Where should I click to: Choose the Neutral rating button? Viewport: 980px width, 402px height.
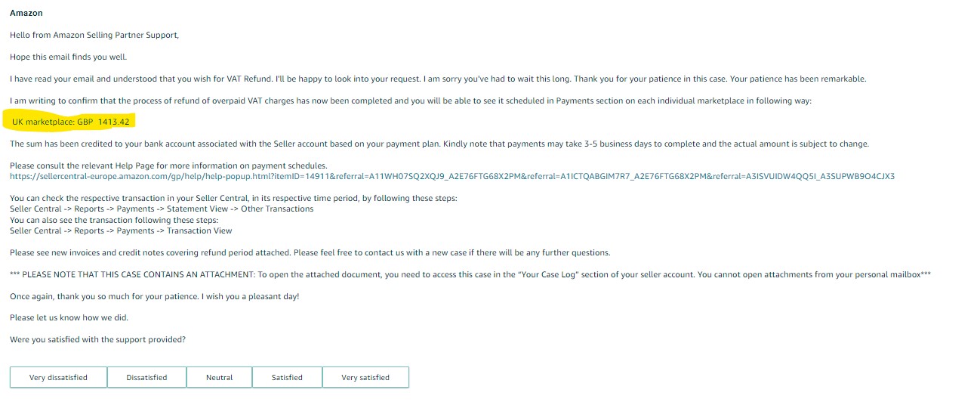tap(219, 377)
